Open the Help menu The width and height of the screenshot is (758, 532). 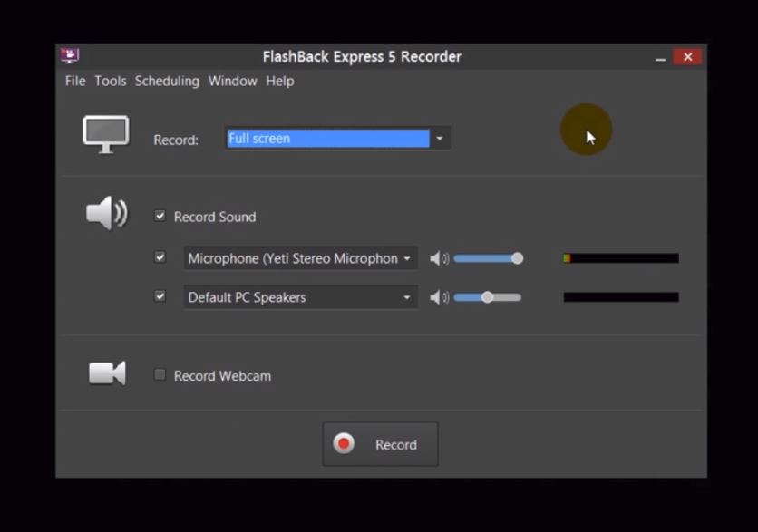tap(280, 81)
